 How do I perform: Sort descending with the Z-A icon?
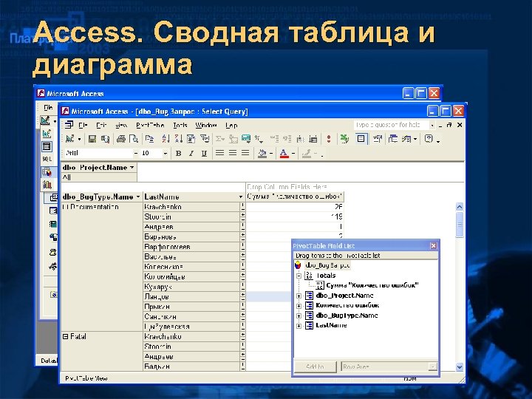click(x=179, y=139)
